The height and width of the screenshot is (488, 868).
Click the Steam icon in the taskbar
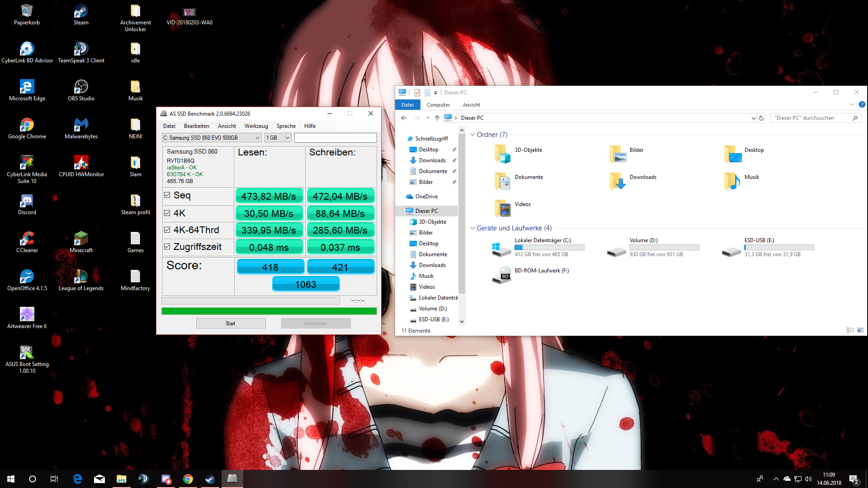point(210,479)
